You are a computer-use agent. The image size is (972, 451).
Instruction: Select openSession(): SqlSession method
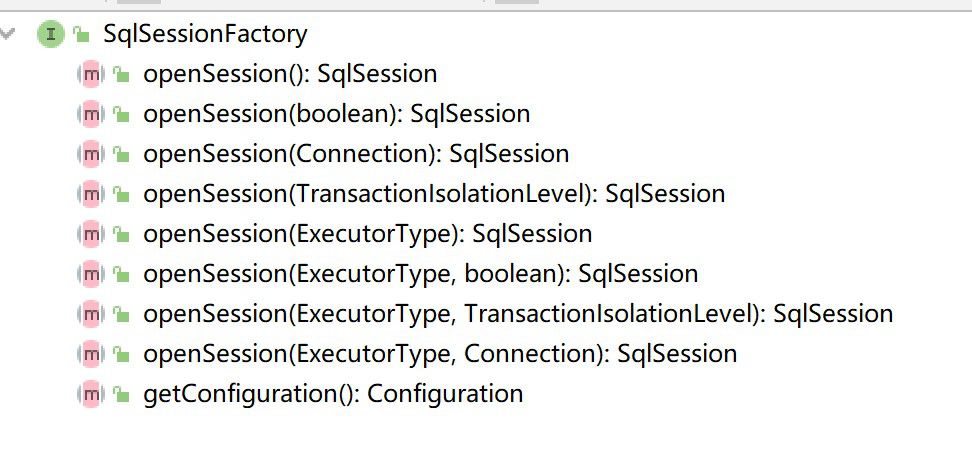coord(290,74)
